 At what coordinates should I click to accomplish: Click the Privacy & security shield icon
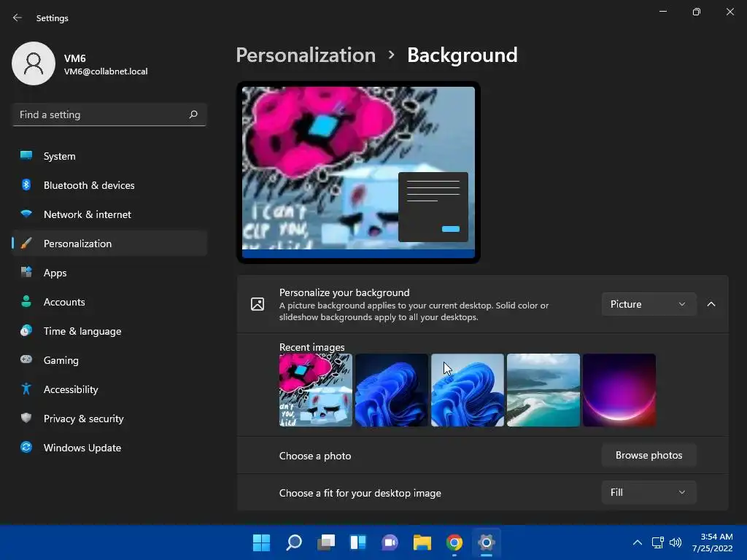pos(26,418)
